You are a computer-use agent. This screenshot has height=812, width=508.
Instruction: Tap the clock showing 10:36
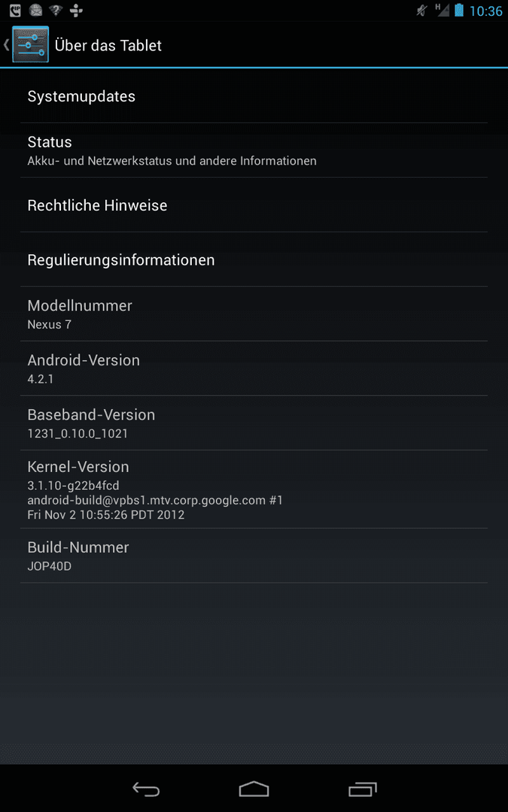pyautogui.click(x=486, y=11)
